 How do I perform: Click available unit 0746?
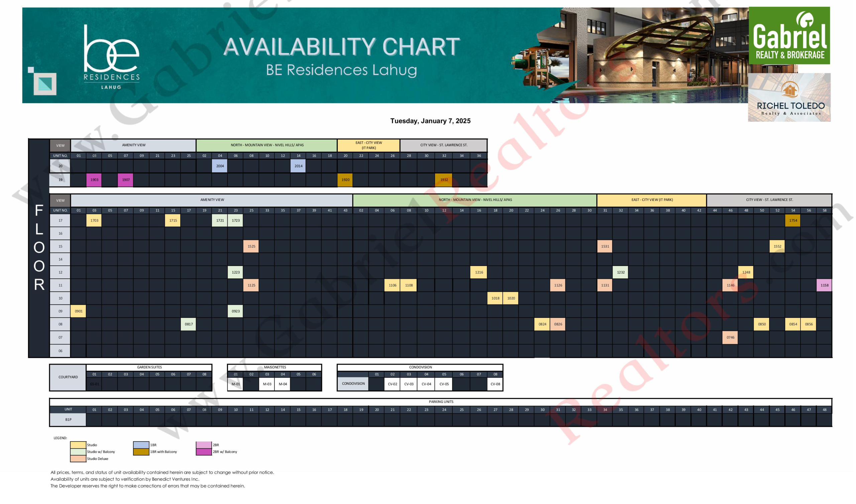click(x=730, y=337)
